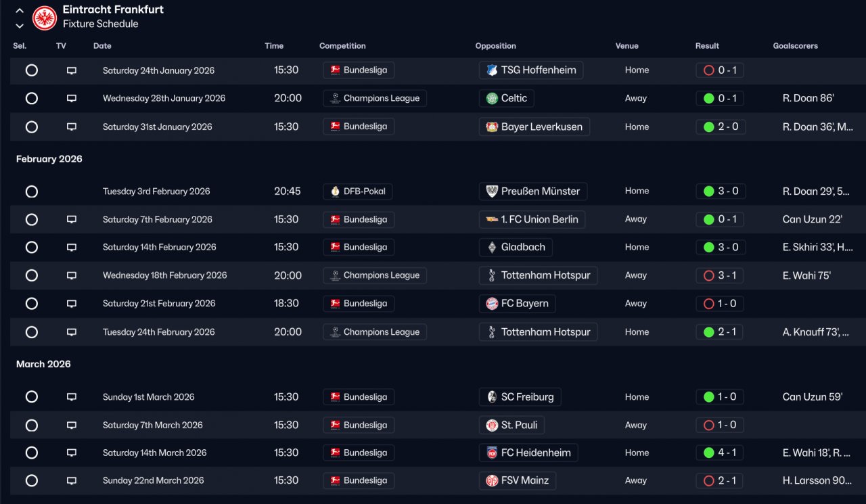The width and height of the screenshot is (866, 504).
Task: Click the SC Freiburg club badge
Action: (492, 397)
